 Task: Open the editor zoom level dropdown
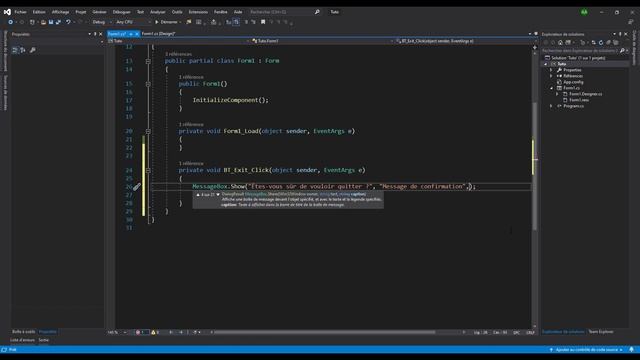(x=118, y=333)
